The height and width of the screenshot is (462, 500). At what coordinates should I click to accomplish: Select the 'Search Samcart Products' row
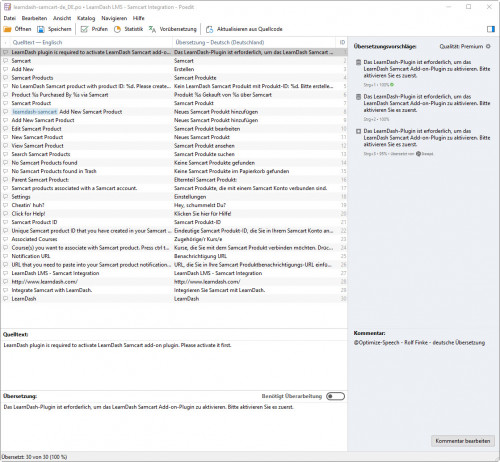tap(173, 154)
